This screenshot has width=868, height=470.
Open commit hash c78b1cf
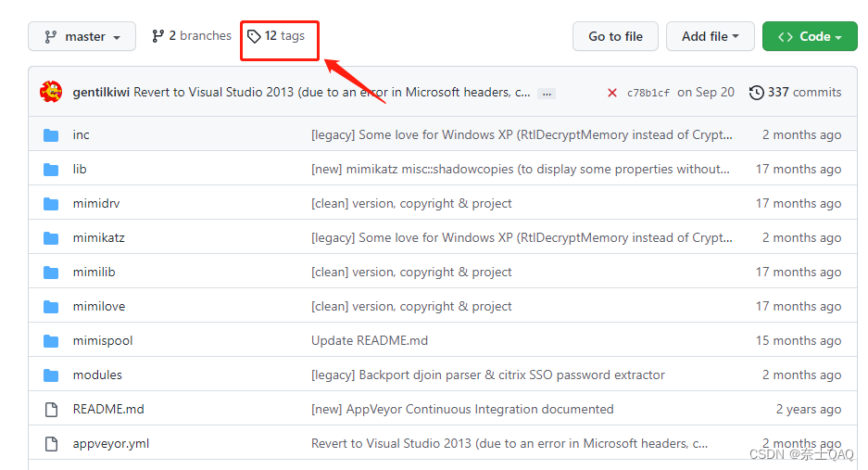tap(648, 93)
